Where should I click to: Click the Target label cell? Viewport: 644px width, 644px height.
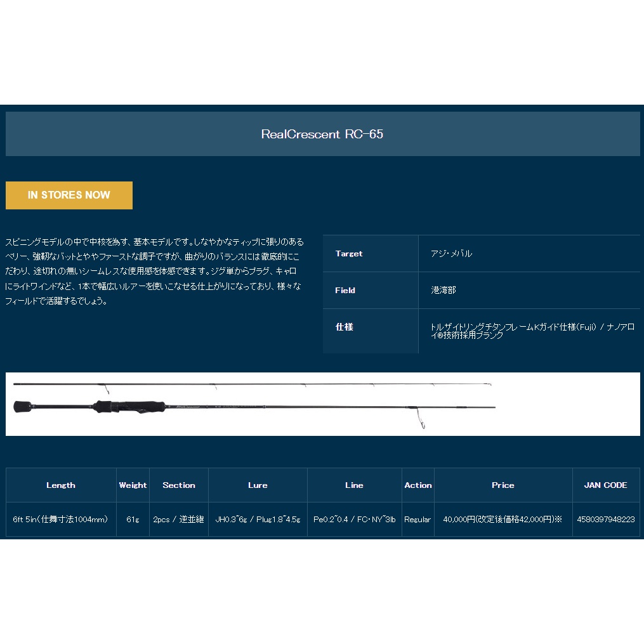click(349, 253)
